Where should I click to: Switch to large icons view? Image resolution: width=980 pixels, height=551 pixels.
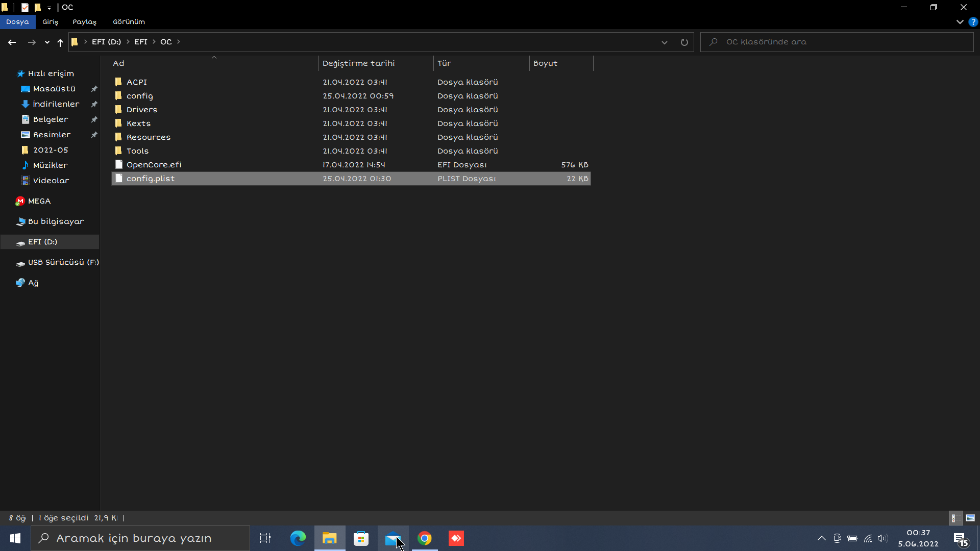coord(970,518)
